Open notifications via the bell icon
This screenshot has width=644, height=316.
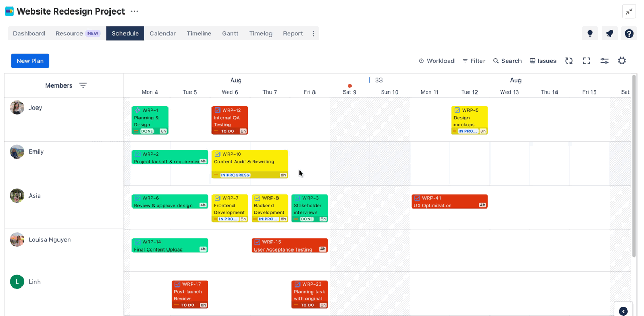coord(609,33)
